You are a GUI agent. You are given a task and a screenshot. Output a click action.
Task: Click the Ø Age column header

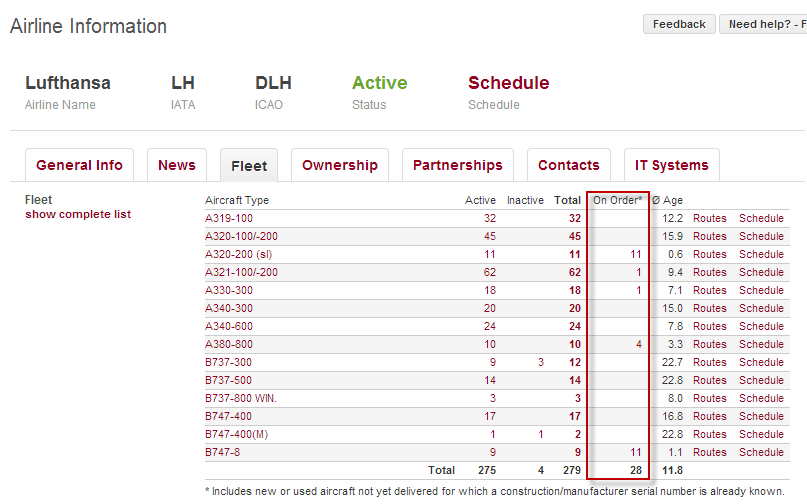click(x=669, y=200)
